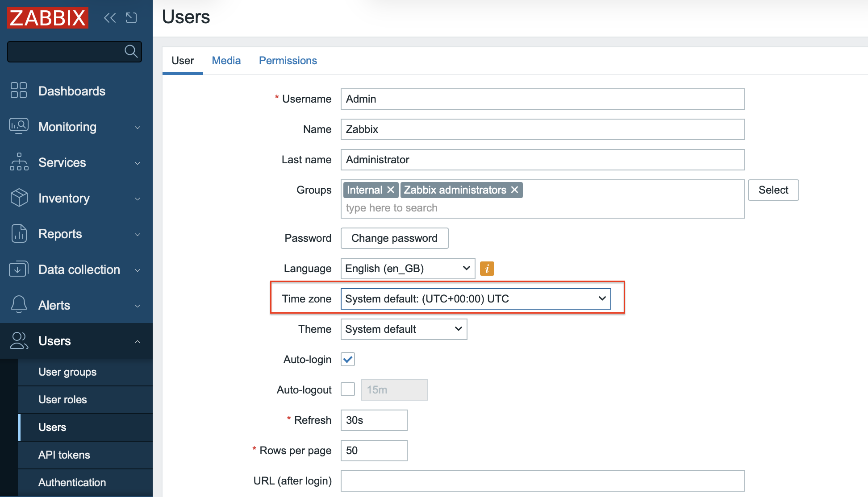Remove Internal group tag
868x497 pixels.
click(391, 190)
